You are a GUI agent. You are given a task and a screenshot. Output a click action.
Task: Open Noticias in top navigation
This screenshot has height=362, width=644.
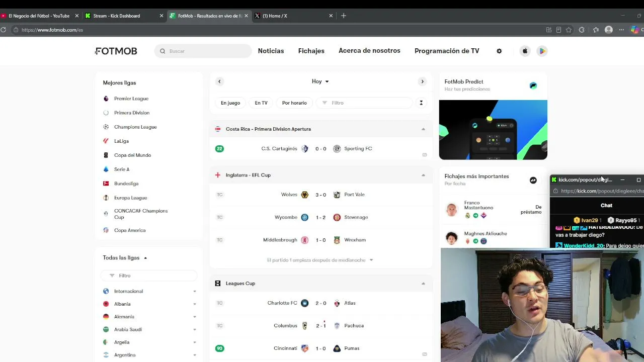(271, 51)
